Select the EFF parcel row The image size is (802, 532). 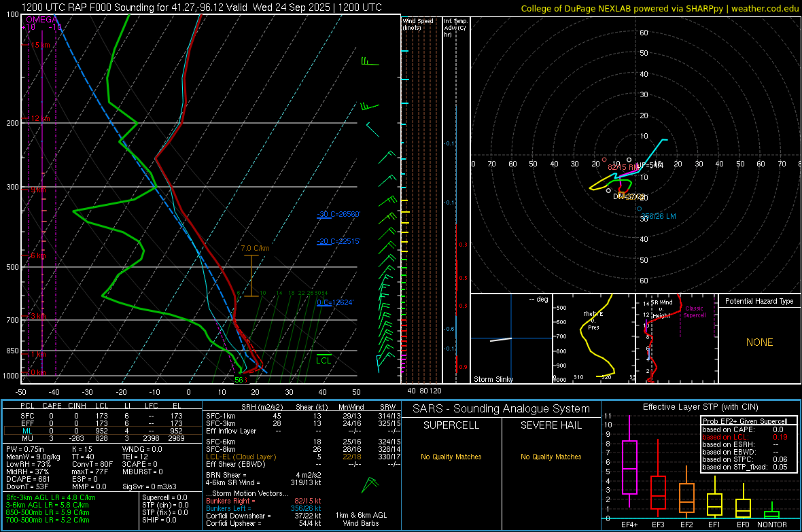(102, 423)
